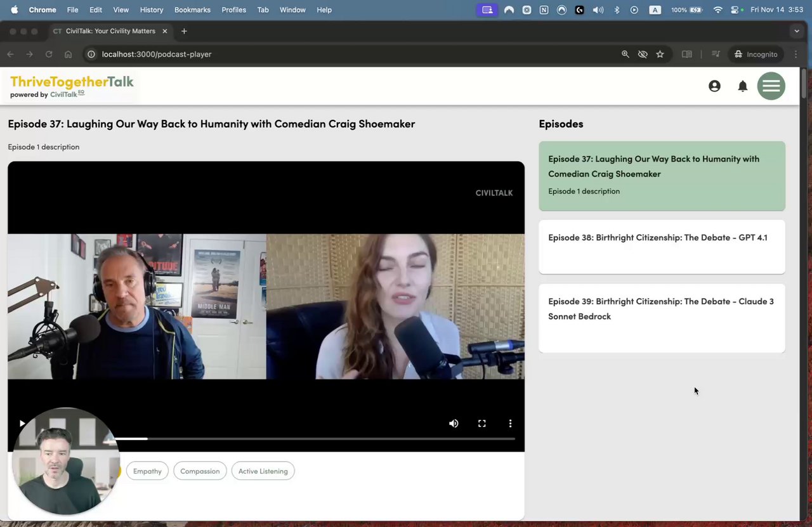Select the Empathy tag

[147, 471]
